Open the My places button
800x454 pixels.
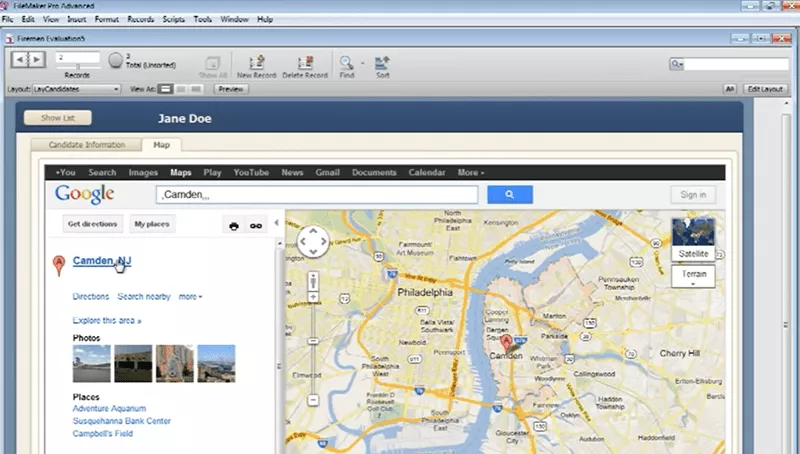152,224
